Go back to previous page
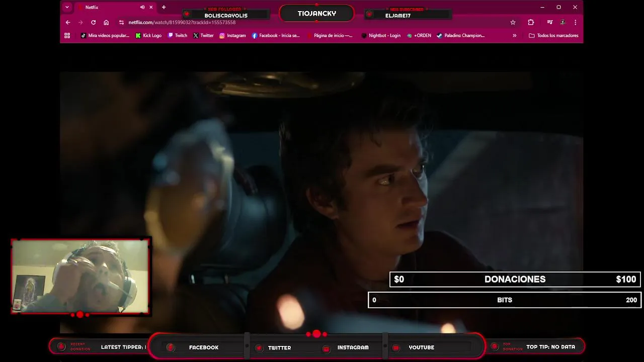Image resolution: width=644 pixels, height=362 pixels. coord(68,22)
